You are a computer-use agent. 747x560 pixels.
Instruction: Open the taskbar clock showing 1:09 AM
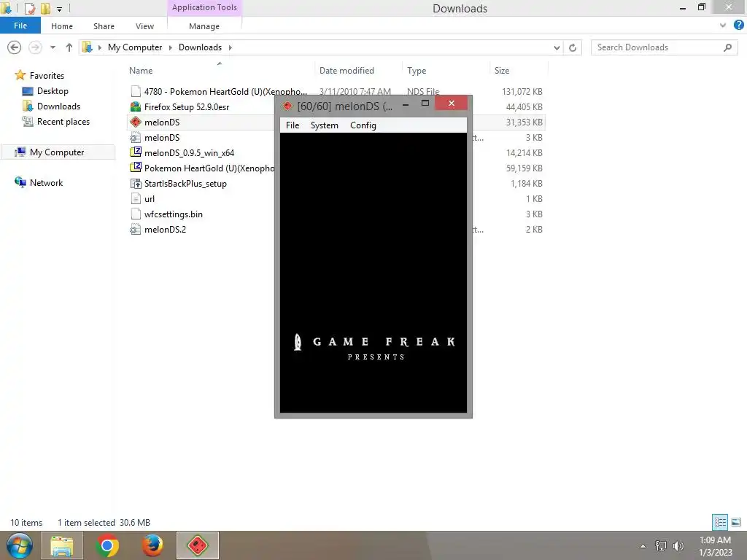[715, 546]
